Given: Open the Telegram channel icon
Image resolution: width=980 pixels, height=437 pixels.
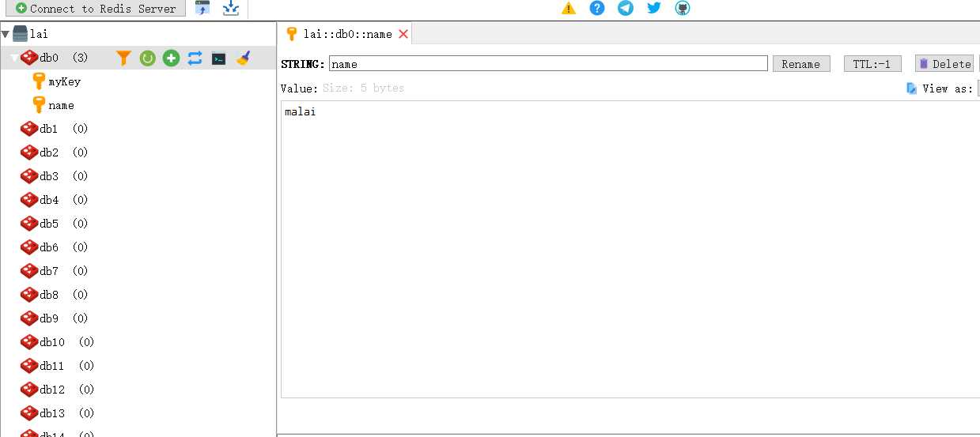Looking at the screenshot, I should [626, 8].
